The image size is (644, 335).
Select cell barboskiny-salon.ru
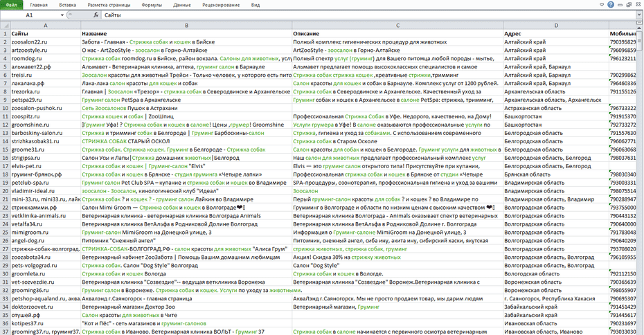46,133
